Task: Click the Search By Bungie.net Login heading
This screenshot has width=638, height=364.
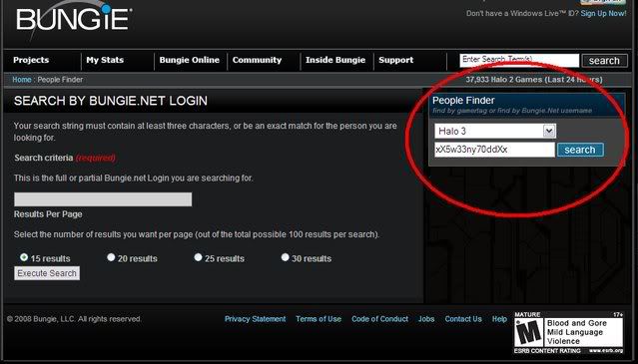Action: 111,101
